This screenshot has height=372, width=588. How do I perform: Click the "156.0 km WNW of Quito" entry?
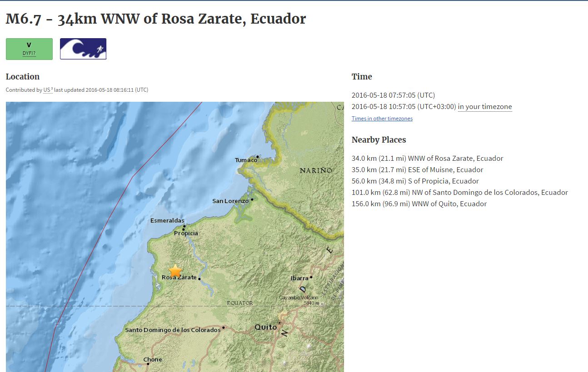pyautogui.click(x=419, y=204)
